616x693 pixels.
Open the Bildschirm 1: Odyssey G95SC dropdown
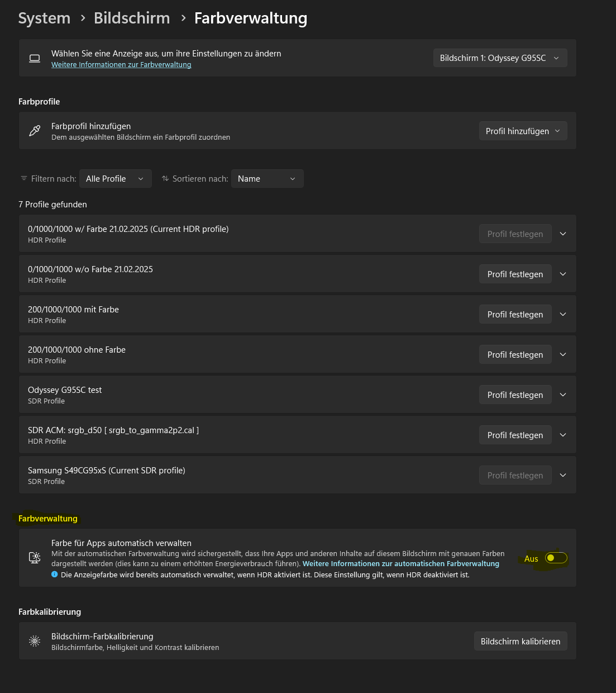[500, 58]
